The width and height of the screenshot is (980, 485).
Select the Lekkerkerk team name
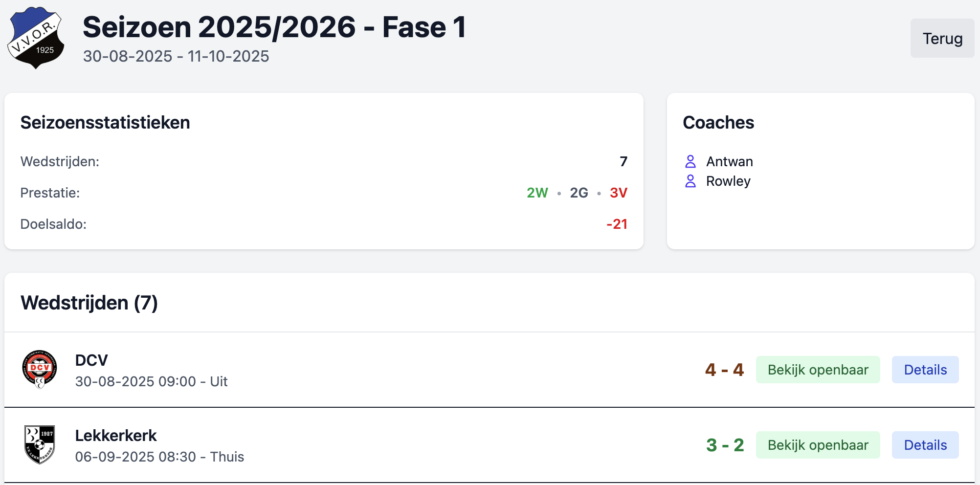116,436
